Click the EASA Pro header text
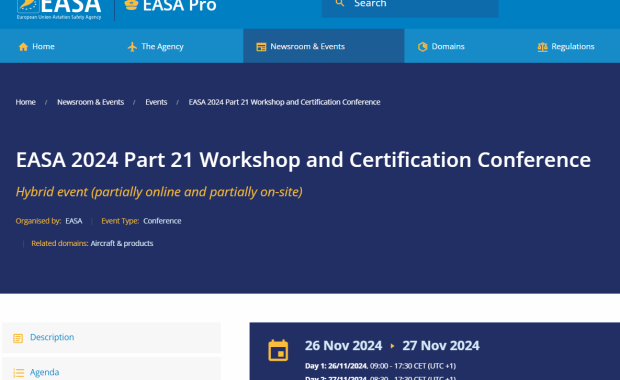Image resolution: width=620 pixels, height=380 pixels. pyautogui.click(x=180, y=6)
